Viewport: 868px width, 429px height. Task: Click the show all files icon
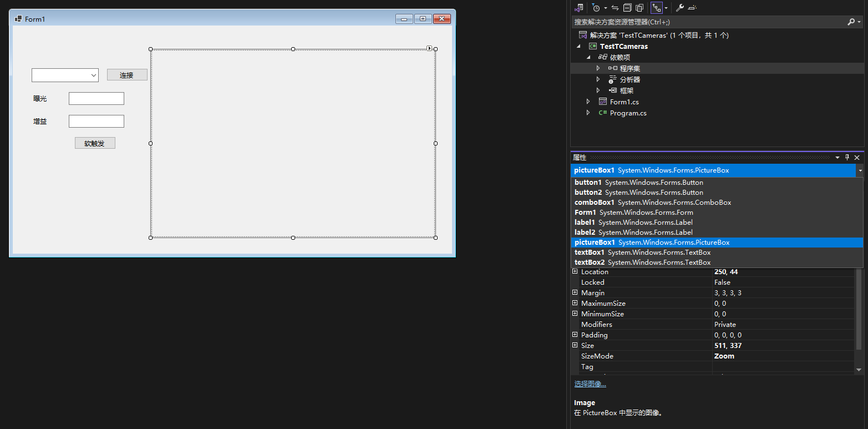click(x=639, y=8)
